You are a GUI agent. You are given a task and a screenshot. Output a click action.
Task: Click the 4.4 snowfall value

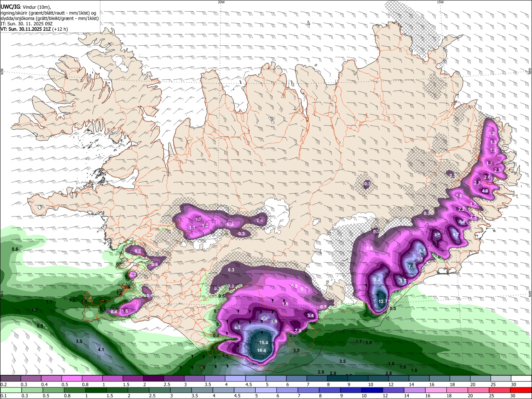pos(462,222)
